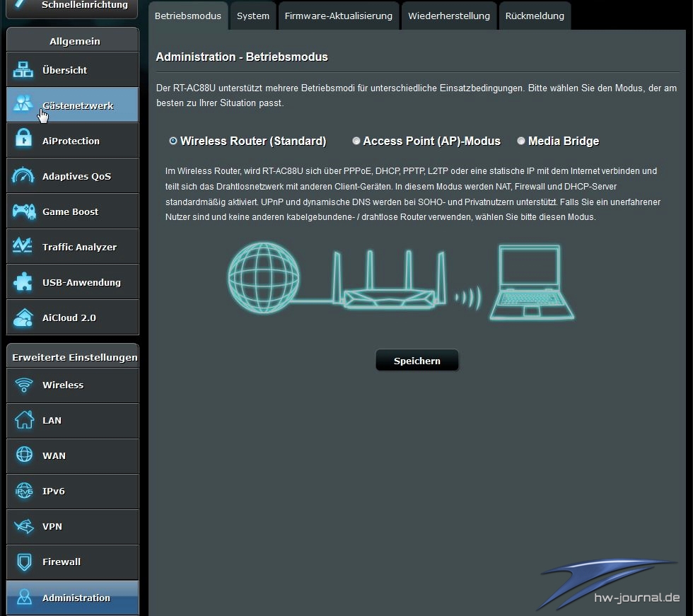693x616 pixels.
Task: Open the Firmware-Aktualisierung tab
Action: pos(339,16)
